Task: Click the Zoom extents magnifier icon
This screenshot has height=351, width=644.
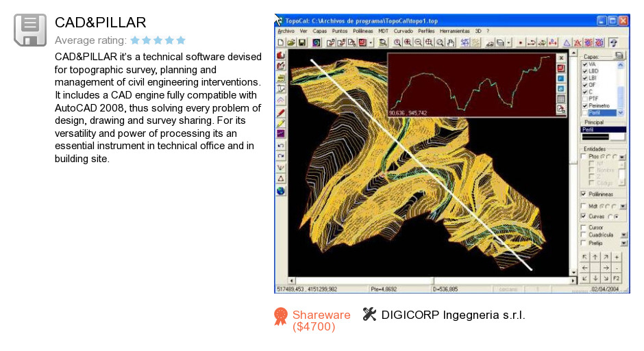Action: click(x=429, y=42)
